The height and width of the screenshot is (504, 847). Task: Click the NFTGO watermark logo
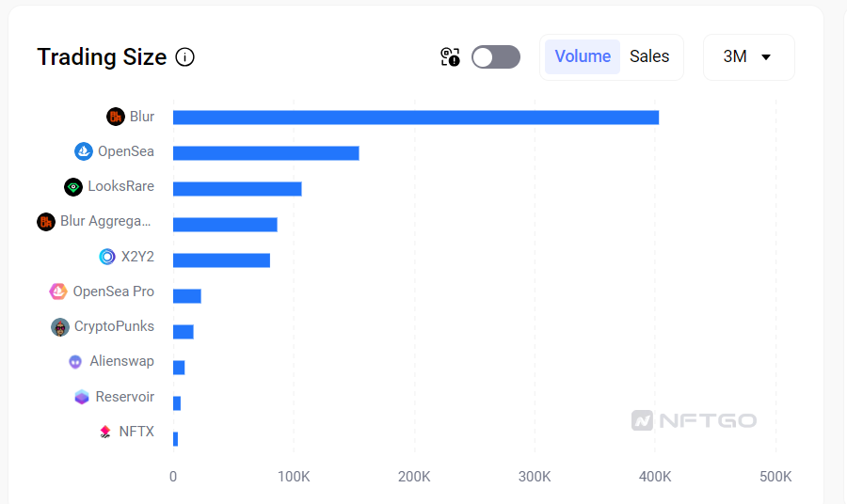point(695,420)
